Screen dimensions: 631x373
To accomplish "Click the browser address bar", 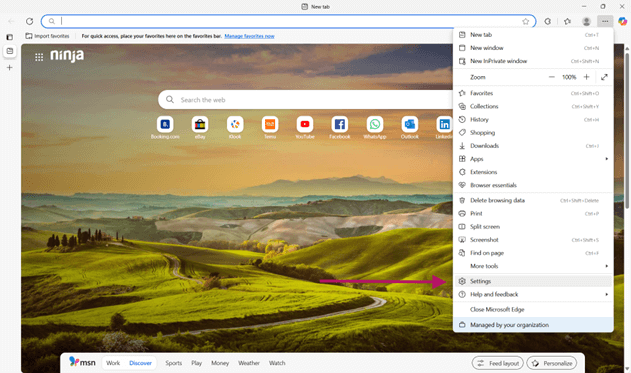I will (288, 21).
